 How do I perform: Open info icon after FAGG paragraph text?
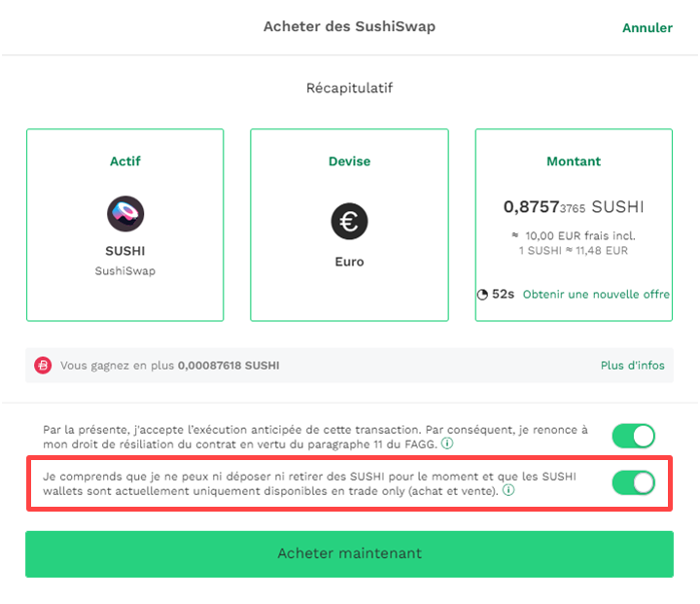pos(447,444)
